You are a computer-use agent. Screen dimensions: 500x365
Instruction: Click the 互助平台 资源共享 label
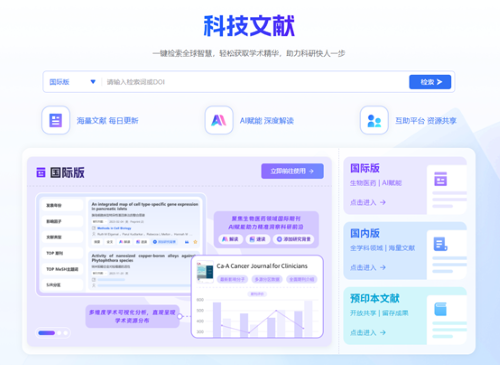pyautogui.click(x=426, y=121)
